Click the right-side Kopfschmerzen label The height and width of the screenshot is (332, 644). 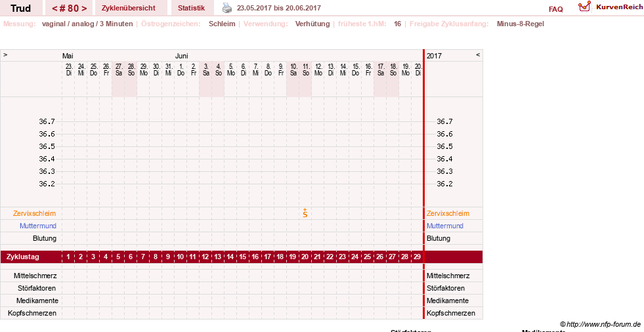450,313
